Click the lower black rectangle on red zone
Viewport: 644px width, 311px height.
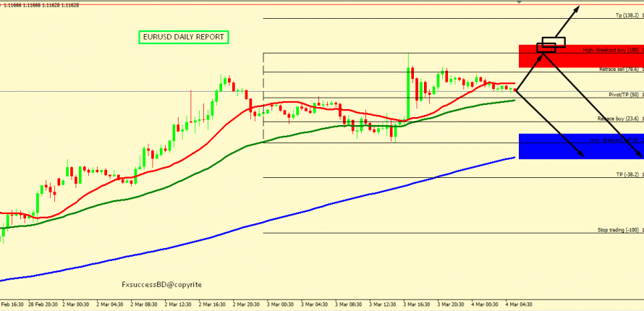[546, 48]
